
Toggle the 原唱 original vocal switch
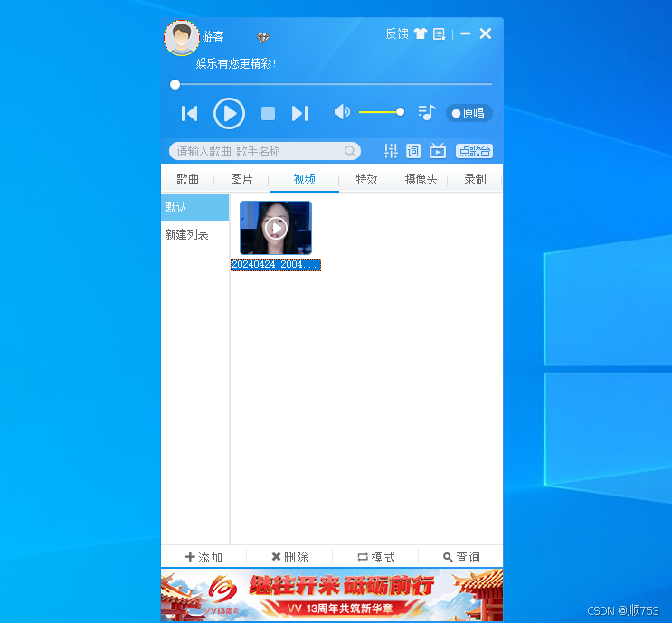(x=469, y=113)
